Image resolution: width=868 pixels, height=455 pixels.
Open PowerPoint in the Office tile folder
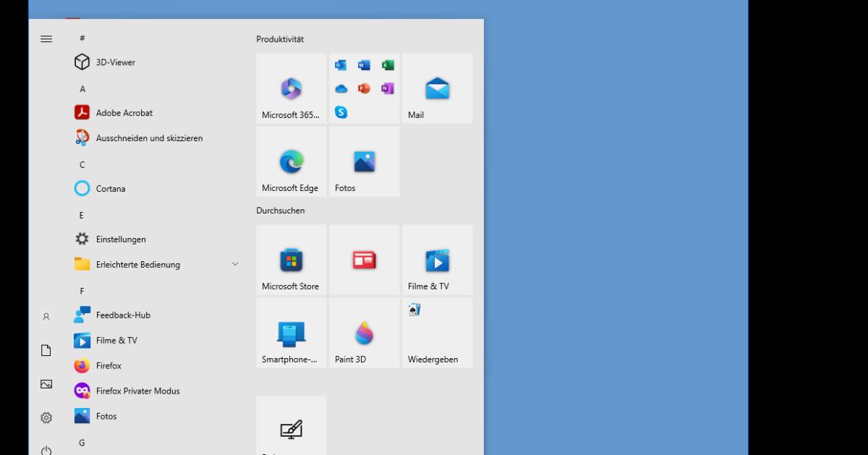coord(364,89)
